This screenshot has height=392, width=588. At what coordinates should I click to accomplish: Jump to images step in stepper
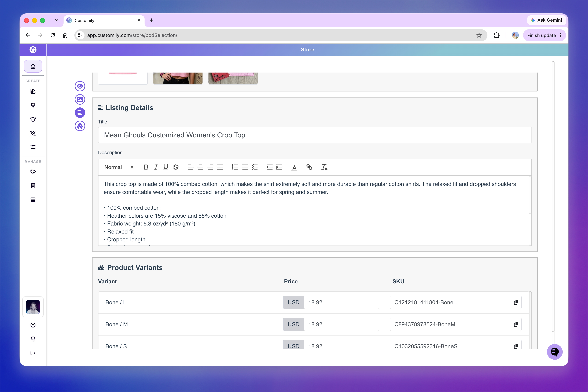(80, 100)
